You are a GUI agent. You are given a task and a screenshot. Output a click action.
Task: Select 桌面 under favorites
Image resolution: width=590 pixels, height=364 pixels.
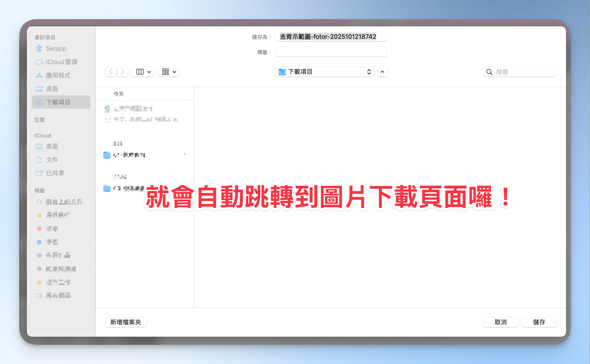(52, 89)
